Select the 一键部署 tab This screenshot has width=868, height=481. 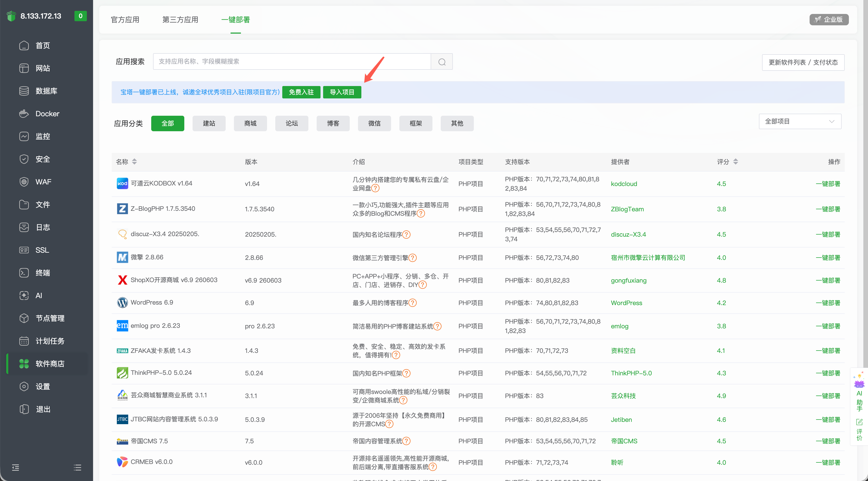(235, 20)
